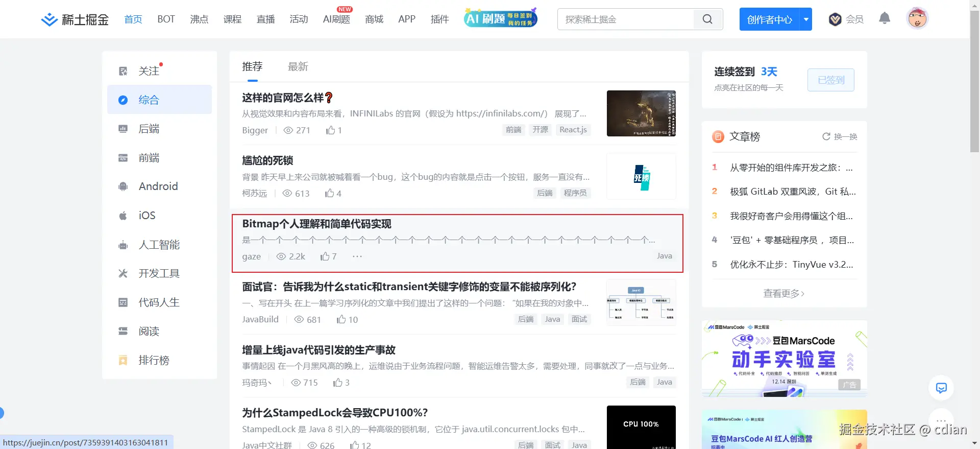This screenshot has height=449, width=980.
Task: Open the 首页 nav item
Action: [133, 19]
